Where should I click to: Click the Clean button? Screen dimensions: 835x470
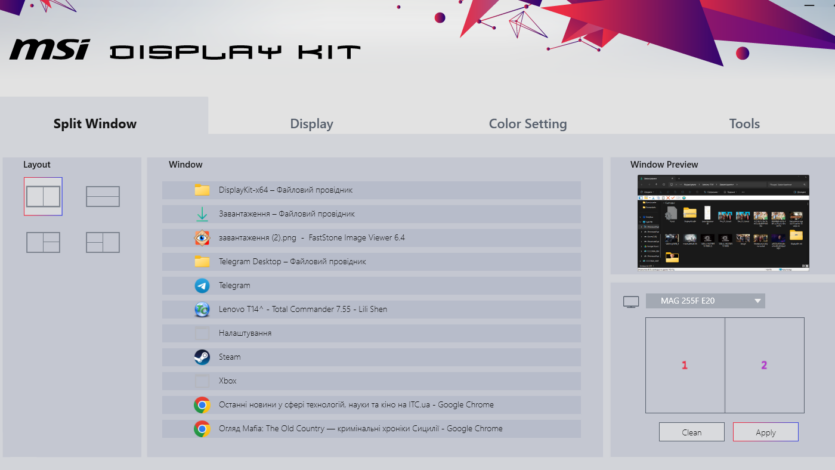(x=692, y=432)
